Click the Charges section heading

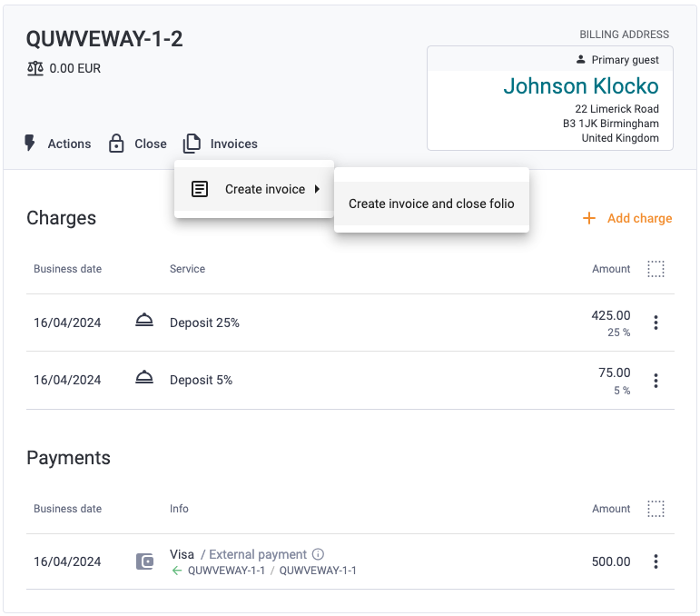tap(61, 218)
